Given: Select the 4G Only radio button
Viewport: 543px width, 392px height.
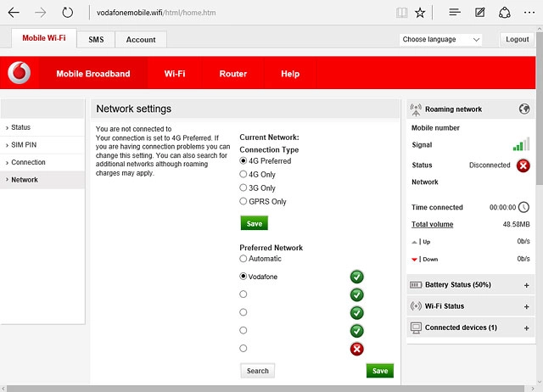Looking at the screenshot, I should [244, 175].
